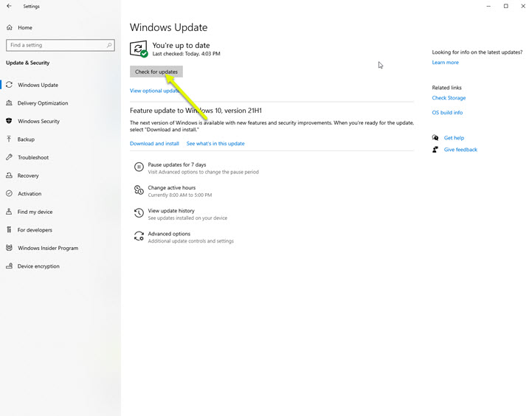532x416 pixels.
Task: Open View optional updates link
Action: (155, 91)
